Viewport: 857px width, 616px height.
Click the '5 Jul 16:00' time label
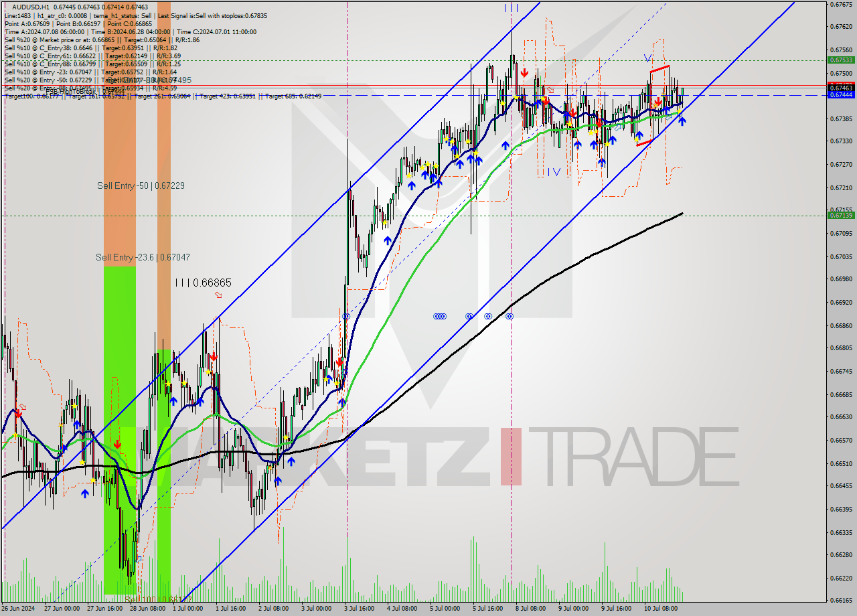click(x=487, y=609)
